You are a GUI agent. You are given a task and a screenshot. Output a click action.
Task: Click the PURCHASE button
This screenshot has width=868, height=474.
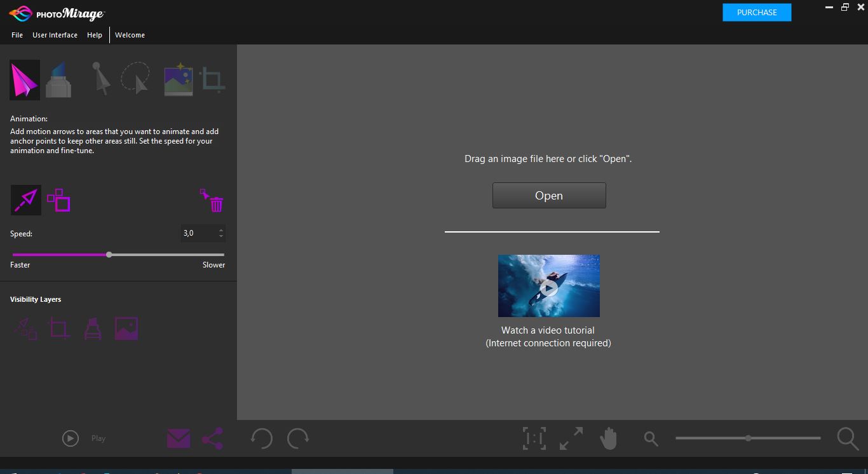(x=757, y=13)
